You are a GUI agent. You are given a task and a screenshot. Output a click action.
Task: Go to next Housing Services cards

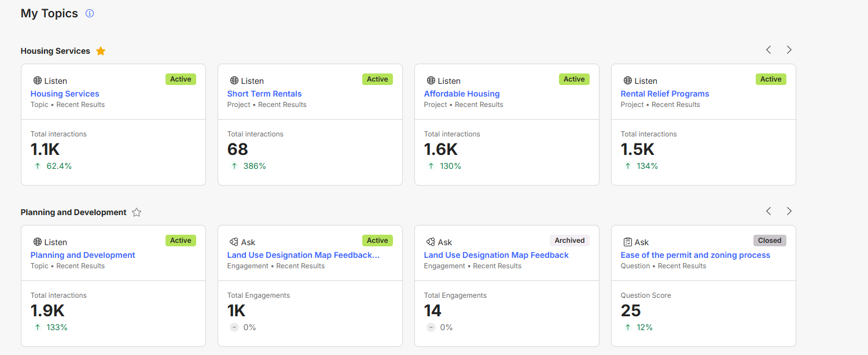click(789, 50)
